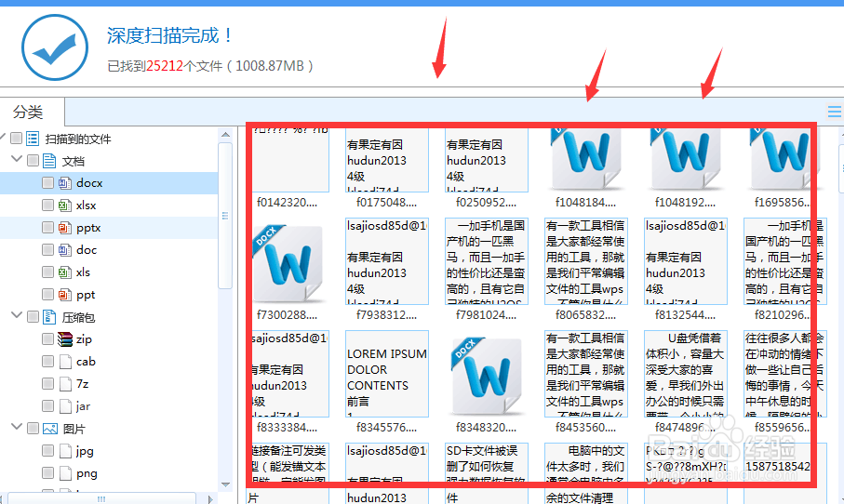Select the Word file icon f1048192

[685, 160]
